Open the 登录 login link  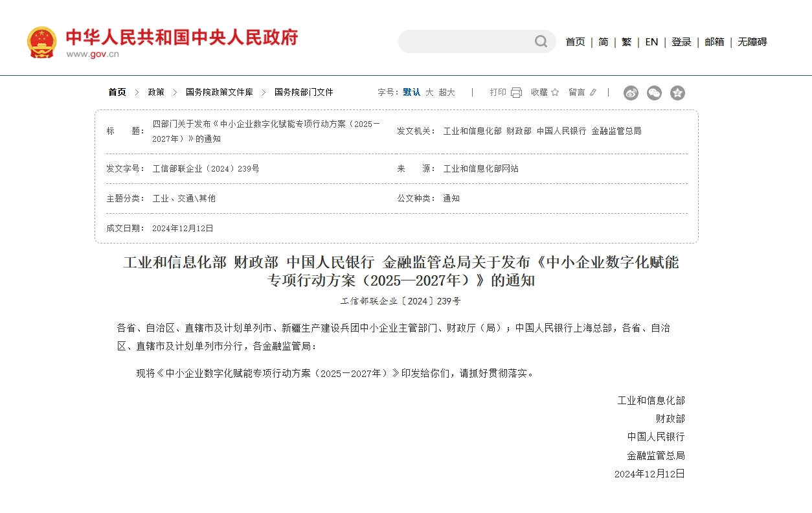pyautogui.click(x=681, y=42)
